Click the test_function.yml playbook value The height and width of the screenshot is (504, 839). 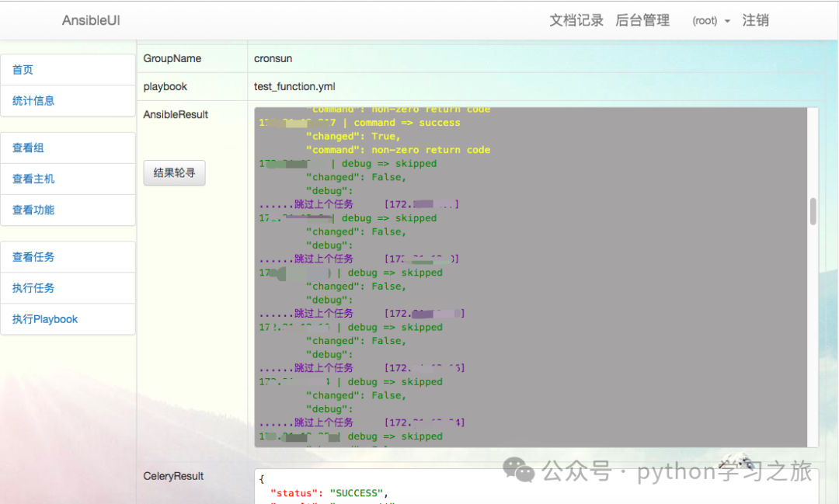click(x=294, y=86)
